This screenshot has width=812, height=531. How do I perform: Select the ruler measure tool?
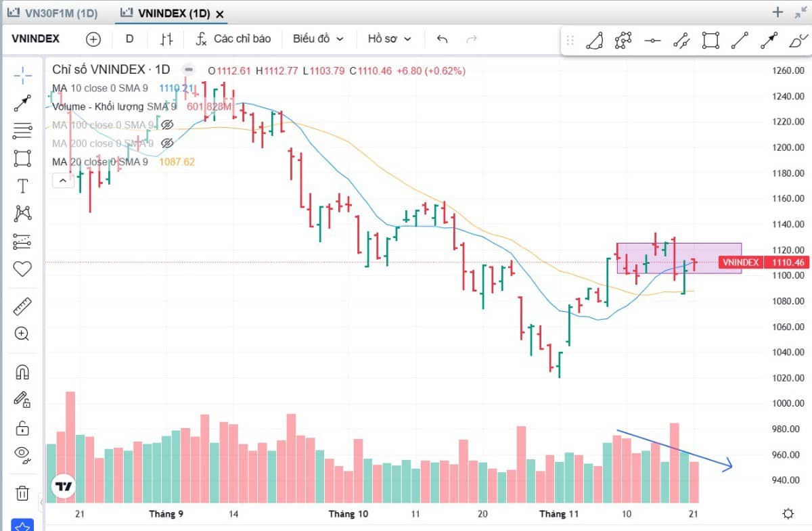click(22, 306)
